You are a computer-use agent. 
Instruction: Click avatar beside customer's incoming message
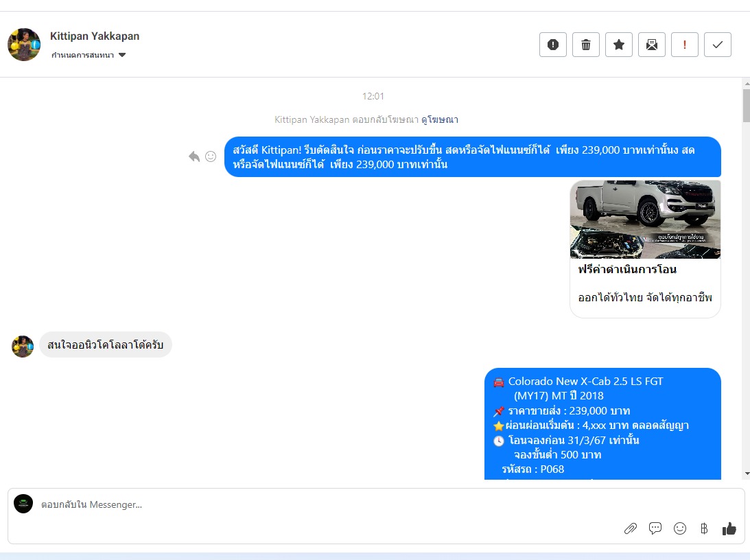click(x=23, y=347)
